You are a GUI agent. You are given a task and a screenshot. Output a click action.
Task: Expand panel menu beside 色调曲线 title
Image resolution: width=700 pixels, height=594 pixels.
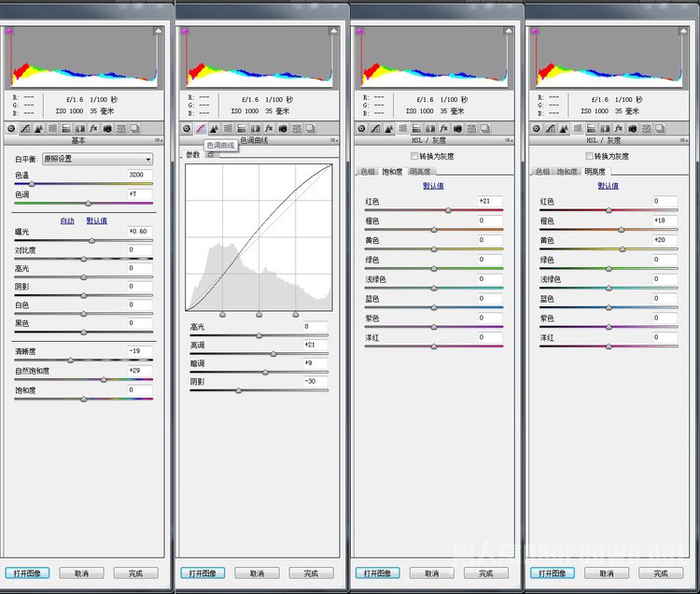(332, 141)
